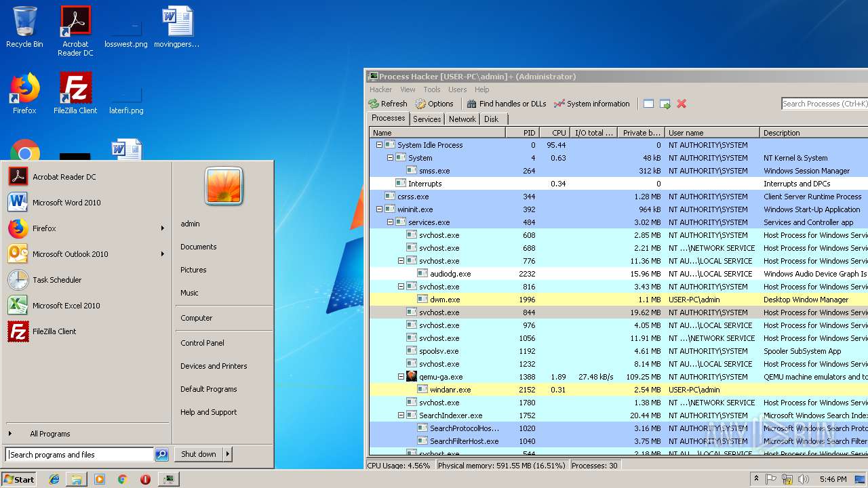Screen dimensions: 868x488
Task: Click the find window and thread icon
Action: pos(665,104)
